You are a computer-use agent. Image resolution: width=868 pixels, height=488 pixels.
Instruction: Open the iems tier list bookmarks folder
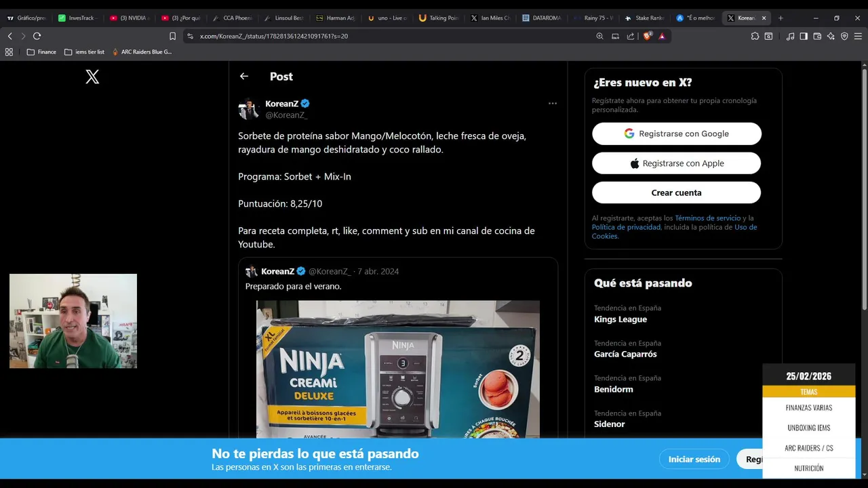(x=84, y=52)
